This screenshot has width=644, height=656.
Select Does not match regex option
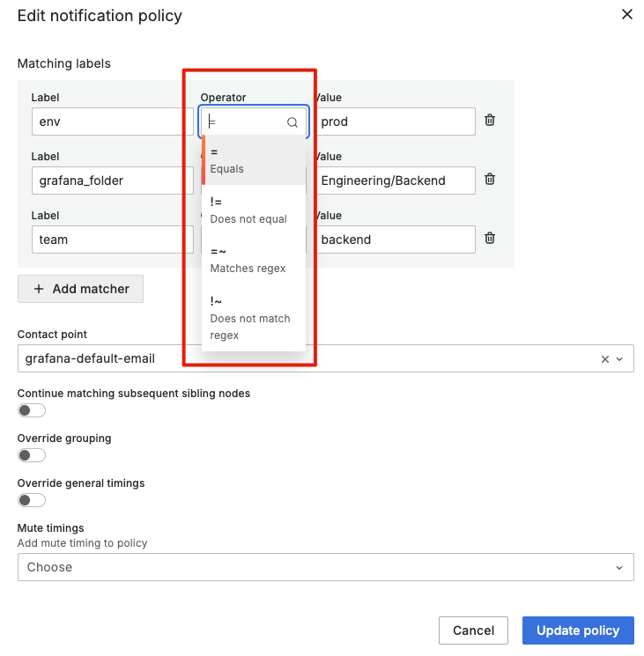pos(254,317)
